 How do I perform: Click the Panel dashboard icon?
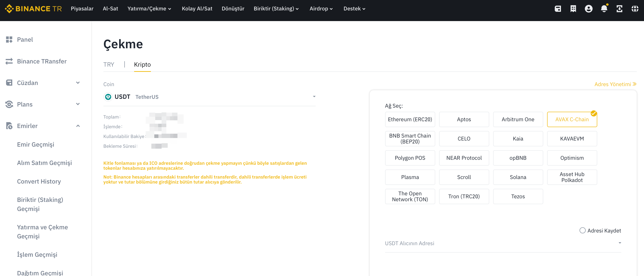[x=9, y=39]
